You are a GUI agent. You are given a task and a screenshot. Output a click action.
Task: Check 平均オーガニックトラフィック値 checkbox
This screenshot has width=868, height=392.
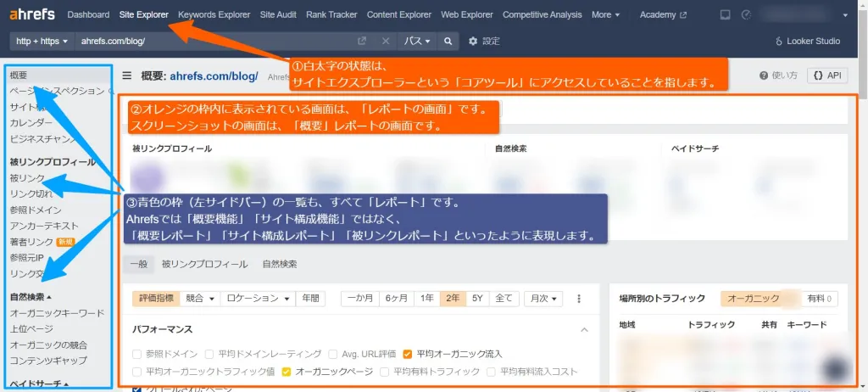tap(136, 372)
